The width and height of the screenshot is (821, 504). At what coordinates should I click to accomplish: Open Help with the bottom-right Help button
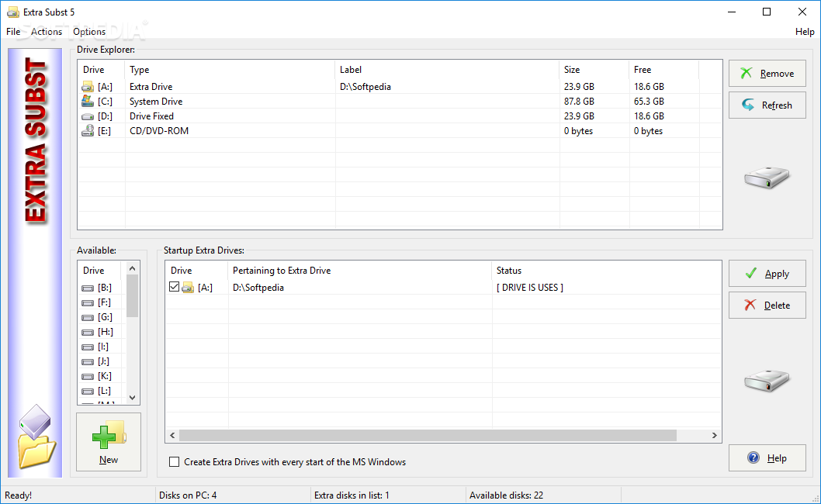click(x=767, y=458)
